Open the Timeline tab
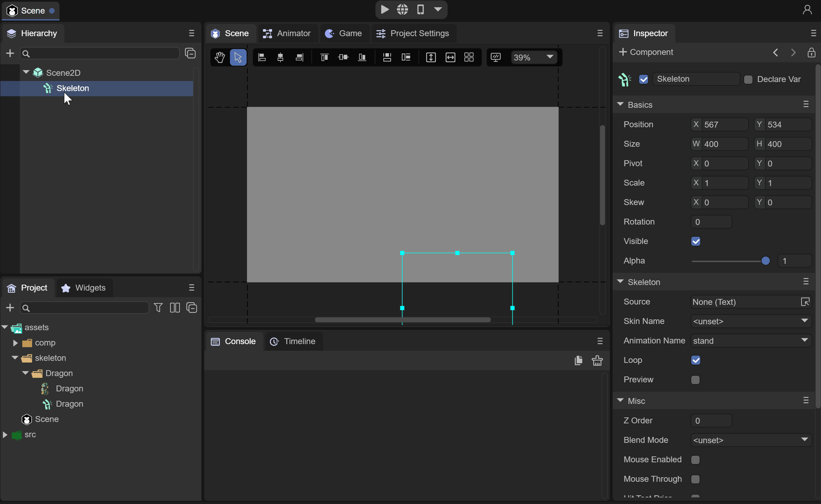The width and height of the screenshot is (821, 504). 293,341
